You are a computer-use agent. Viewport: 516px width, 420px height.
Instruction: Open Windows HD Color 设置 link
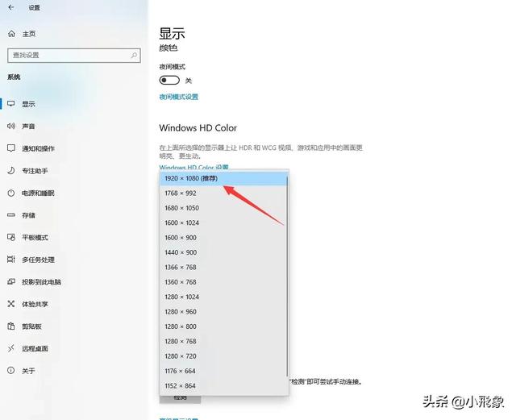[x=193, y=167]
